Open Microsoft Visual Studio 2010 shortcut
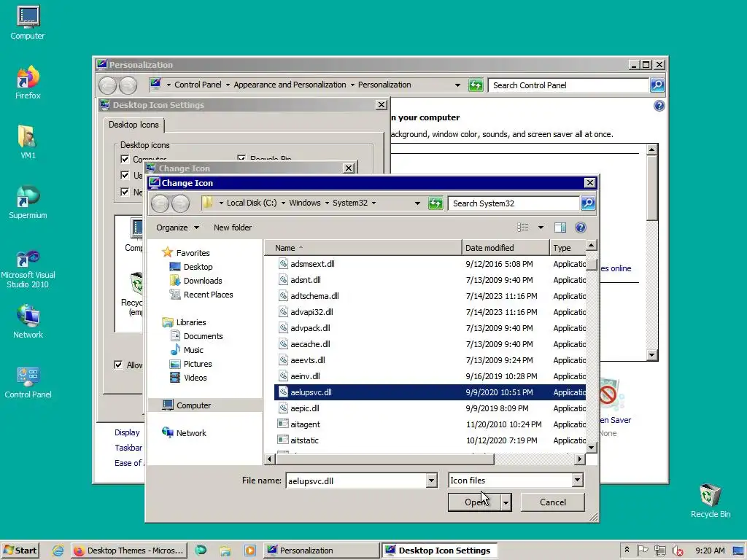The width and height of the screenshot is (747, 560). click(28, 269)
